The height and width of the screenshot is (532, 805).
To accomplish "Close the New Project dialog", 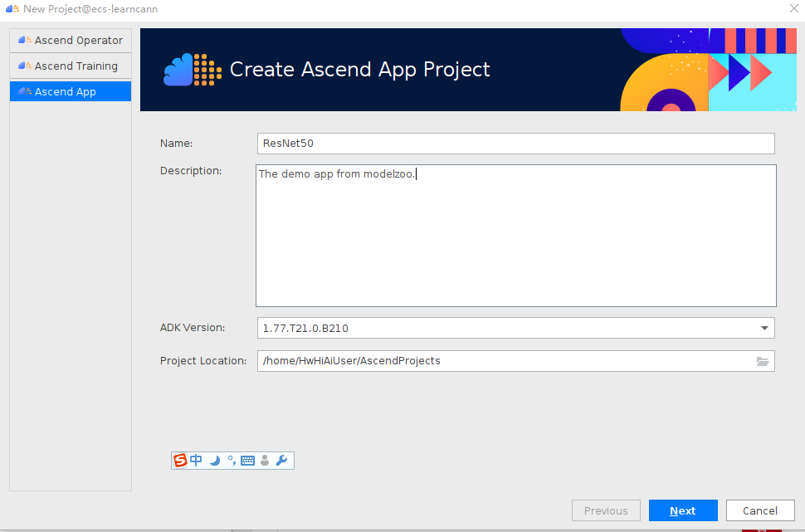I will point(793,8).
